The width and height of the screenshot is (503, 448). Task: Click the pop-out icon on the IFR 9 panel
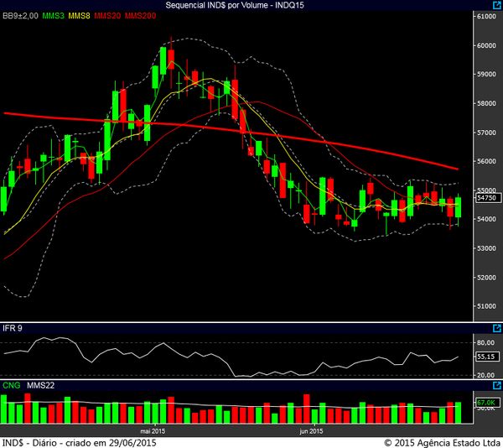point(496,328)
